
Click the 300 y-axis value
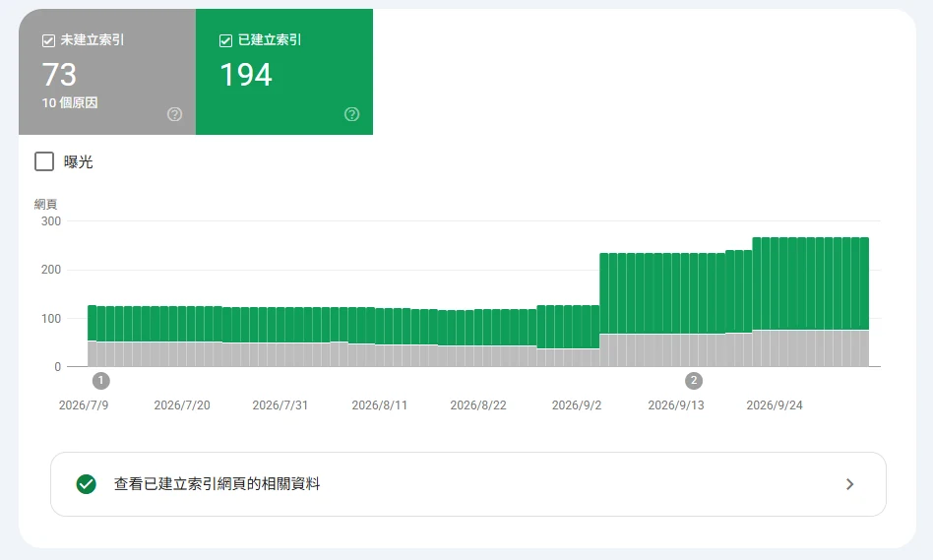[x=51, y=221]
